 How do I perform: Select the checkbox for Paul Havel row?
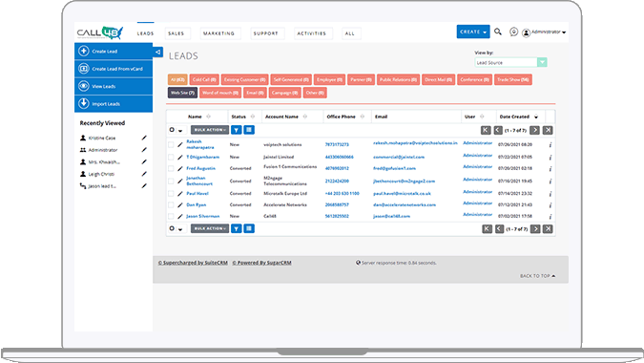coord(171,193)
